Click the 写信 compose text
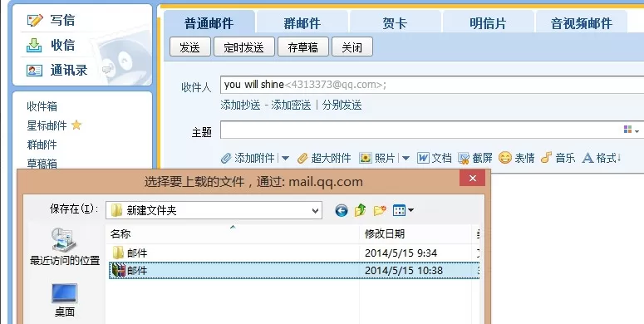This screenshot has height=324, width=644. tap(62, 20)
